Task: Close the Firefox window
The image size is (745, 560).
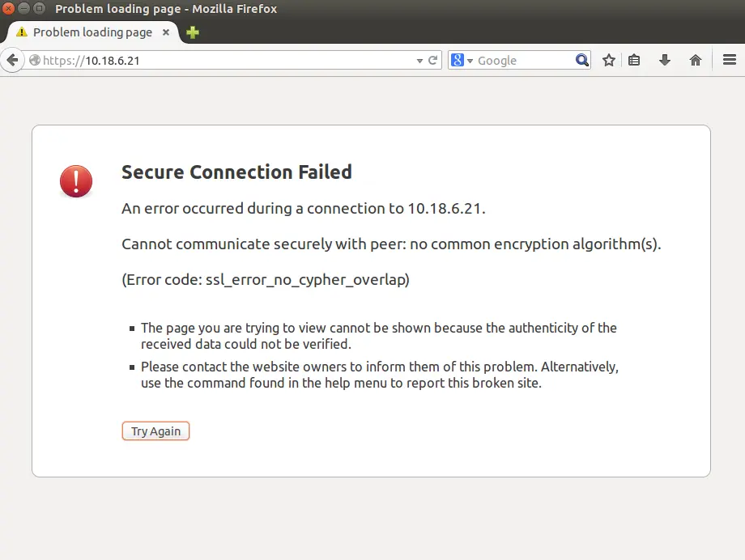Action: [10, 9]
